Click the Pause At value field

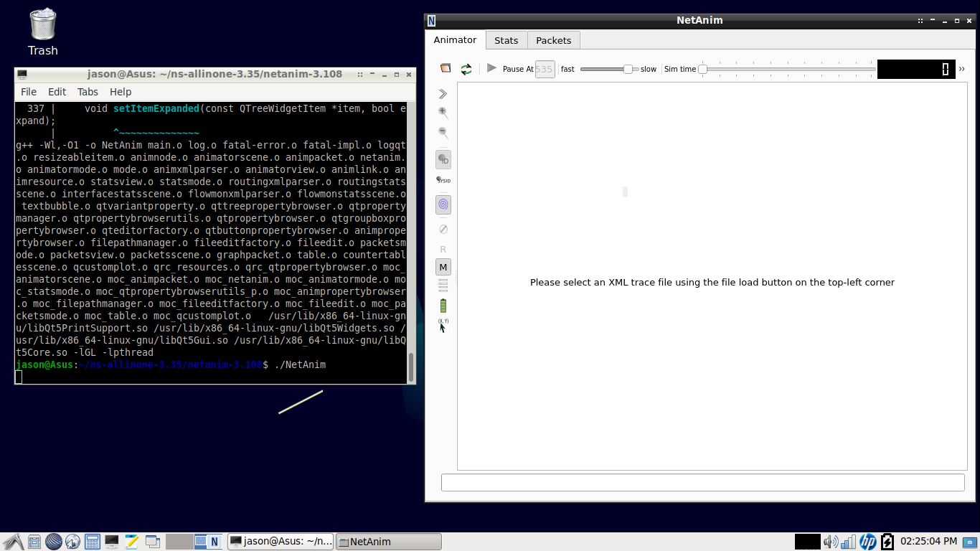click(545, 69)
